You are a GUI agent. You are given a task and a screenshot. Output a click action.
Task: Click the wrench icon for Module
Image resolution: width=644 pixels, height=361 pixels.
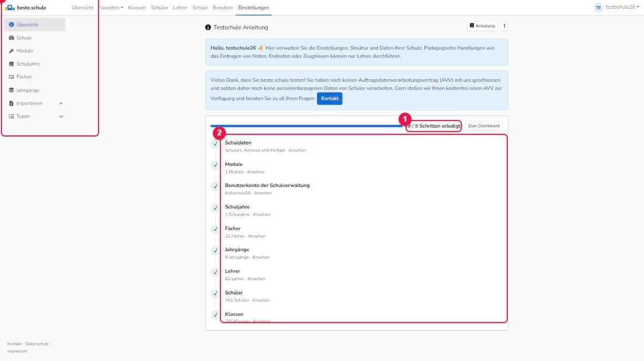12,51
